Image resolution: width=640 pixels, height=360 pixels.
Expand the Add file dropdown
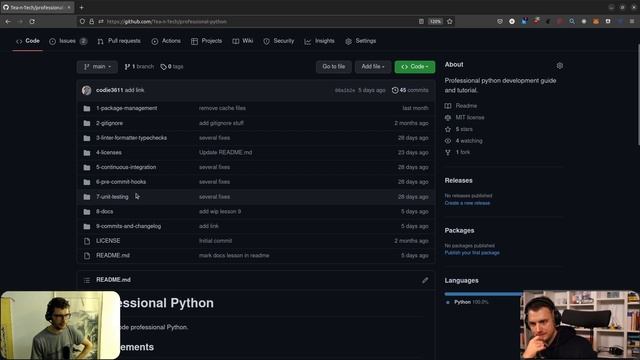tap(373, 67)
